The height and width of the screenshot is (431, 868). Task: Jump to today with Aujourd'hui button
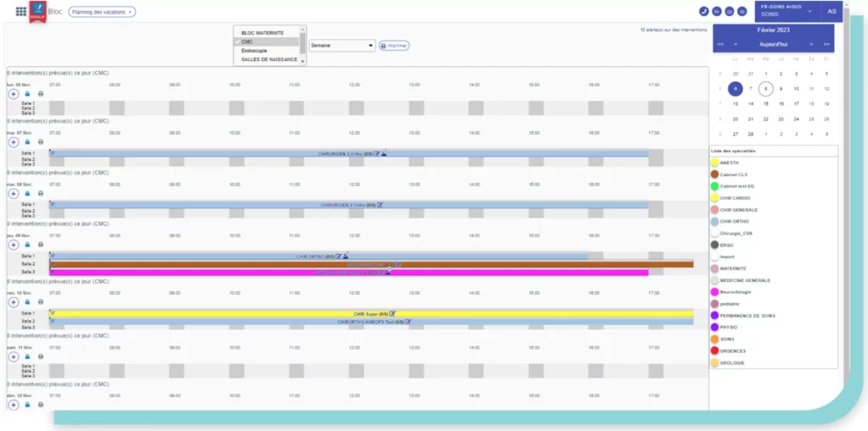tap(772, 43)
